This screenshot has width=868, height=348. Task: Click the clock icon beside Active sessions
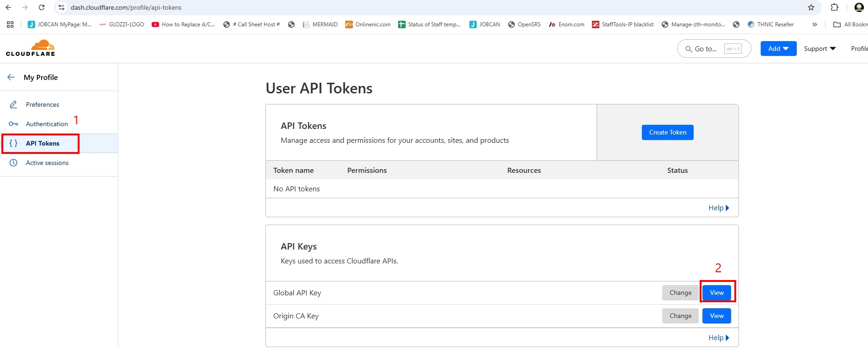point(13,163)
